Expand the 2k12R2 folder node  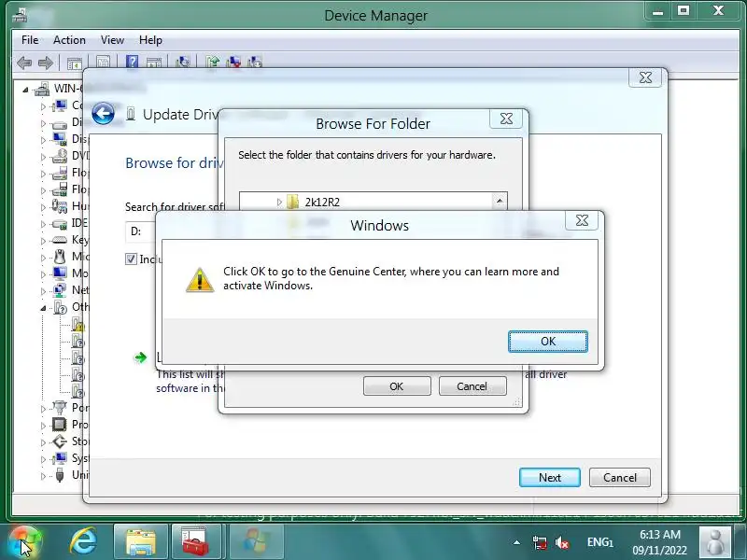click(x=279, y=203)
